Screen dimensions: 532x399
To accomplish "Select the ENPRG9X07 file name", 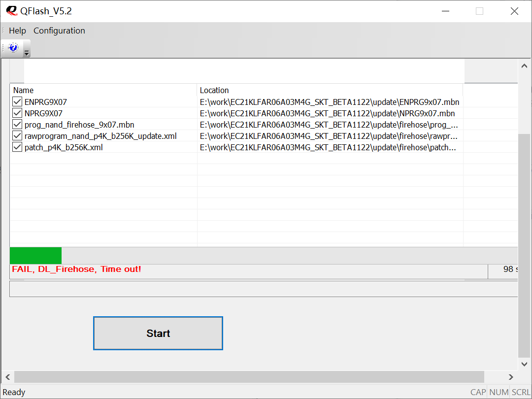I will point(46,102).
